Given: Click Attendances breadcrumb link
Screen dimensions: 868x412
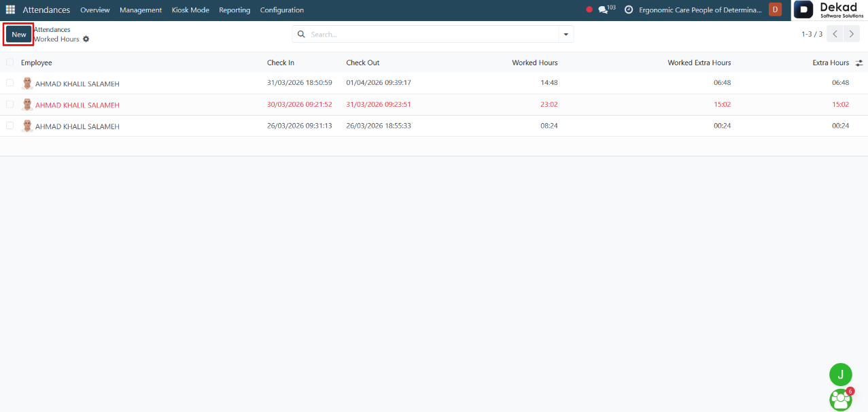Looking at the screenshot, I should pos(52,30).
